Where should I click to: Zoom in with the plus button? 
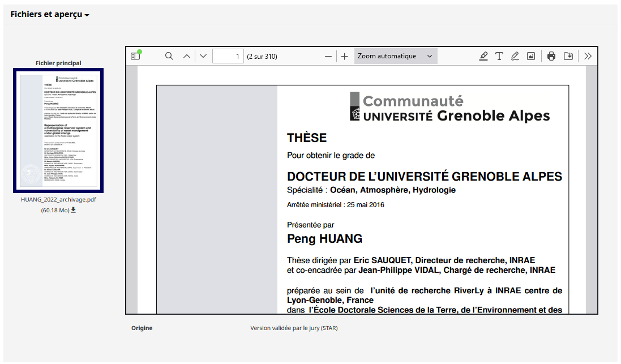tap(345, 56)
